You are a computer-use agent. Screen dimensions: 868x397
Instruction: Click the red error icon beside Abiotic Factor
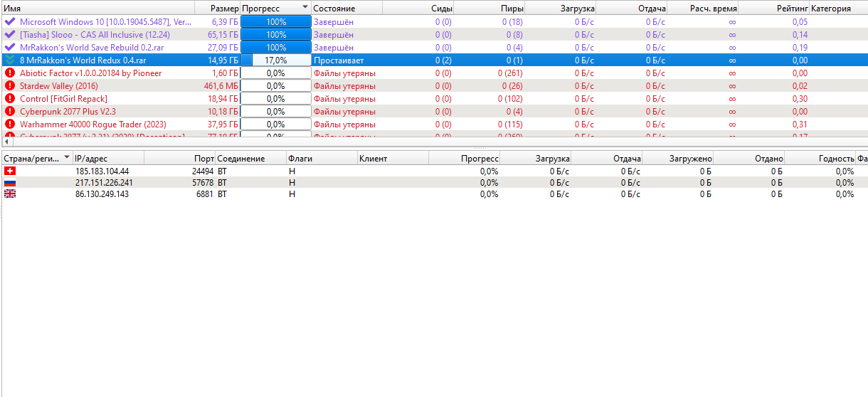tap(10, 73)
